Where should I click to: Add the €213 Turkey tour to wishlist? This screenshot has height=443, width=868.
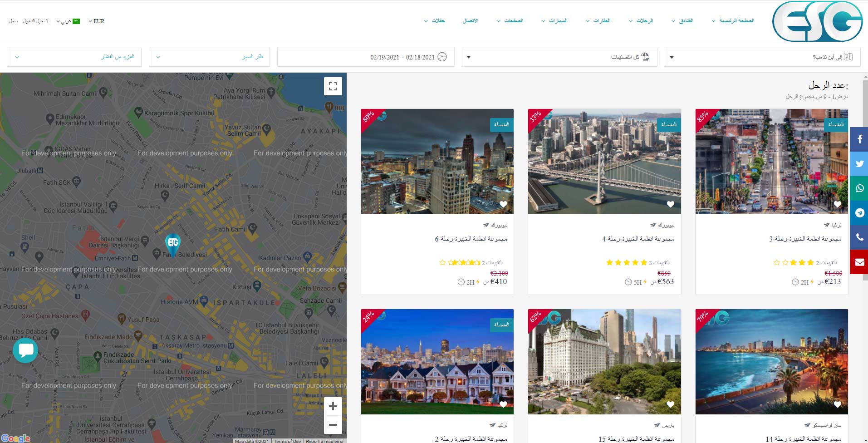838,204
